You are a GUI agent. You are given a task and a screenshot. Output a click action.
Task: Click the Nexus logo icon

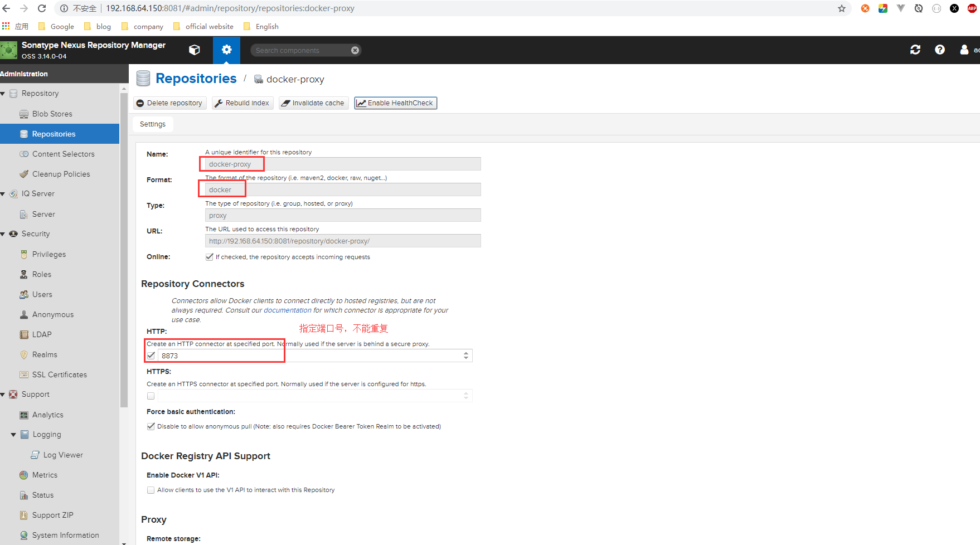click(x=9, y=50)
